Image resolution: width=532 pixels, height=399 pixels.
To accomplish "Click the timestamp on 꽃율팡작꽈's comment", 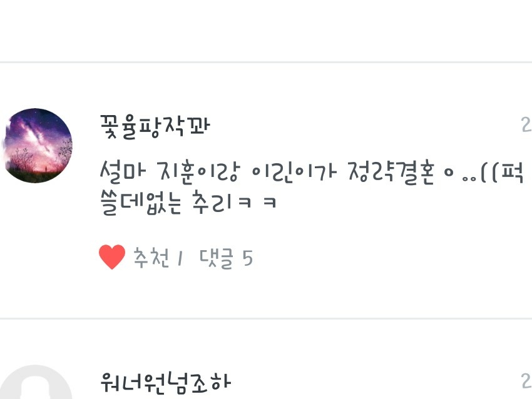I will tap(526, 124).
